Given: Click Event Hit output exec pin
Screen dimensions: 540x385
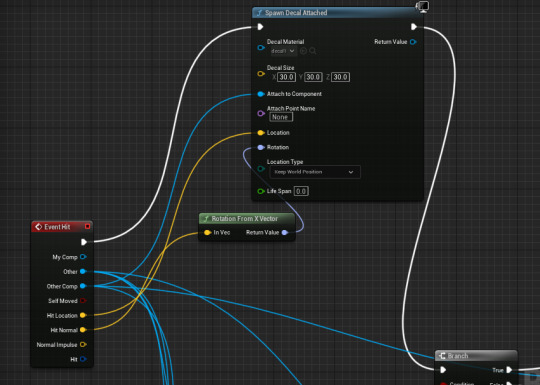Looking at the screenshot, I should click(84, 242).
